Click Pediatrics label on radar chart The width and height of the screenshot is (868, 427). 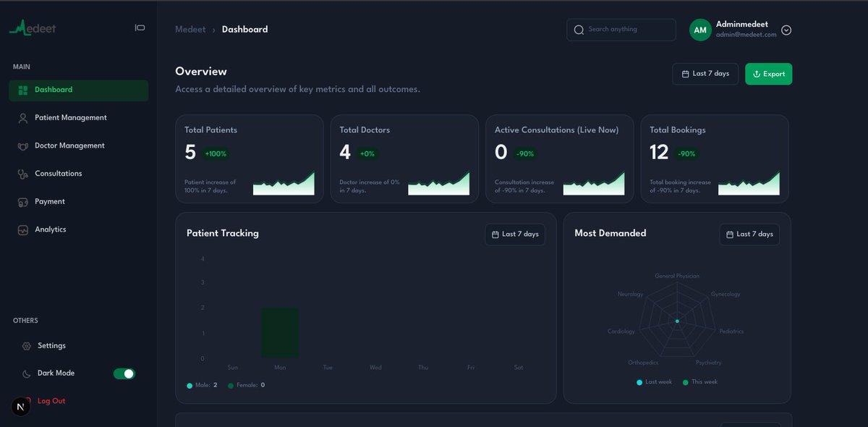731,331
